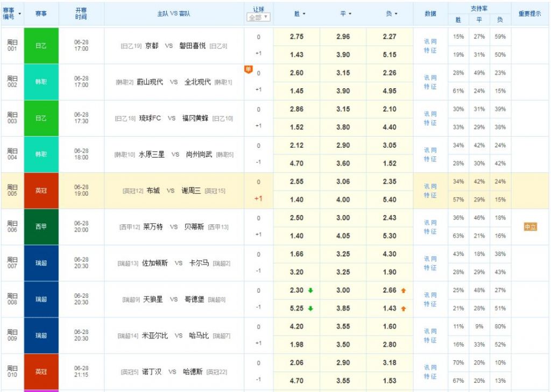Click team name 谢周三
551x392 pixels.
pyautogui.click(x=191, y=191)
